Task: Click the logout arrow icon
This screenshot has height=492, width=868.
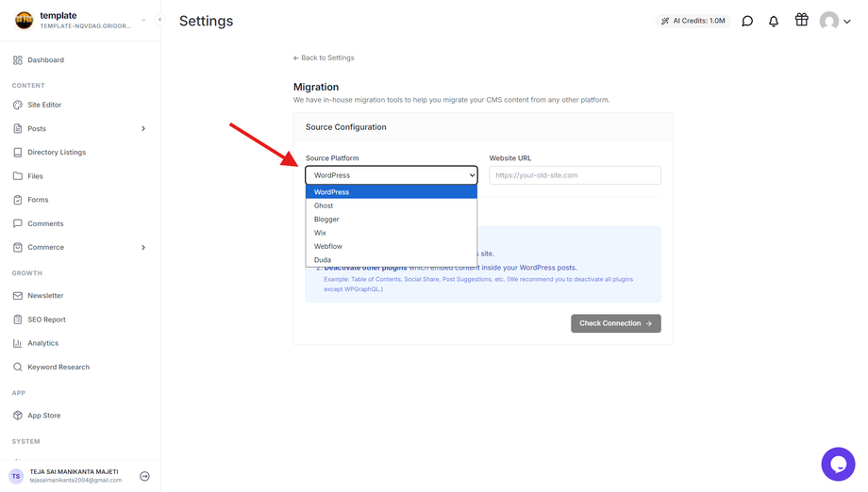Action: coord(145,476)
